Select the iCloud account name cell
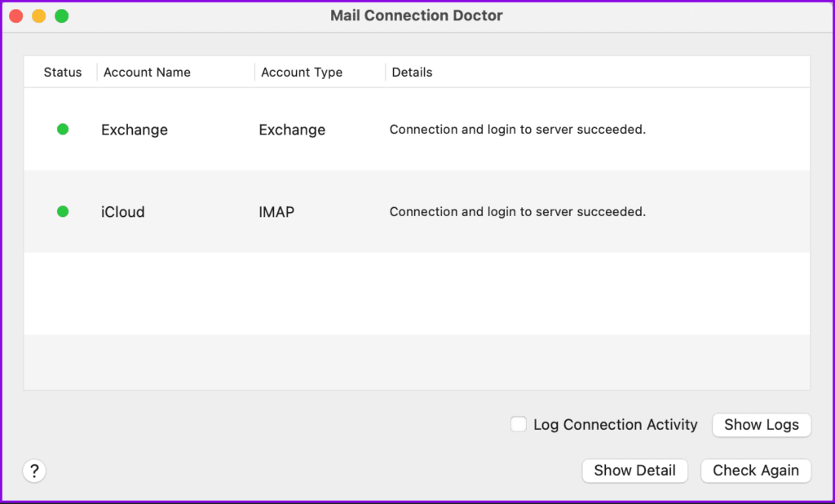The height and width of the screenshot is (504, 835). 123,211
